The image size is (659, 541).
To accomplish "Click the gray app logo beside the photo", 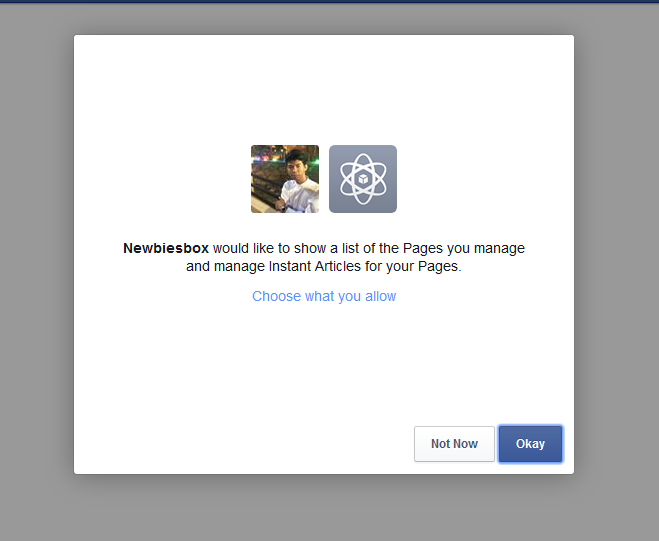I will point(363,179).
